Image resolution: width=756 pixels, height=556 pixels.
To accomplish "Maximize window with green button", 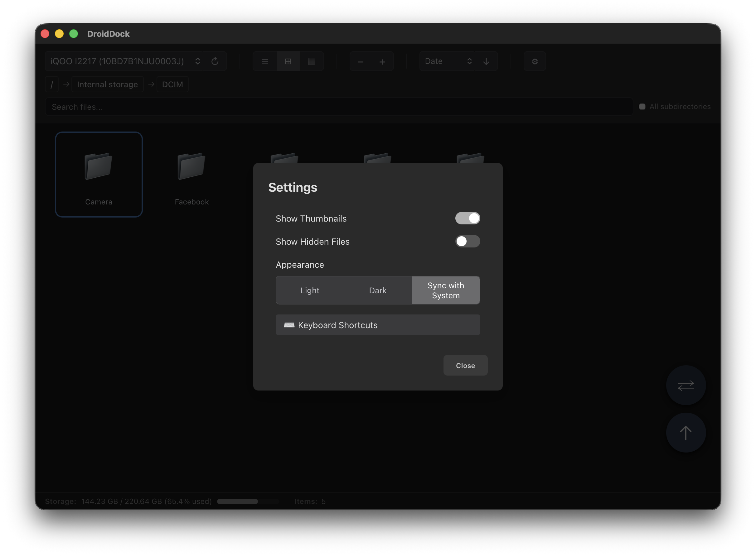I will coord(74,34).
